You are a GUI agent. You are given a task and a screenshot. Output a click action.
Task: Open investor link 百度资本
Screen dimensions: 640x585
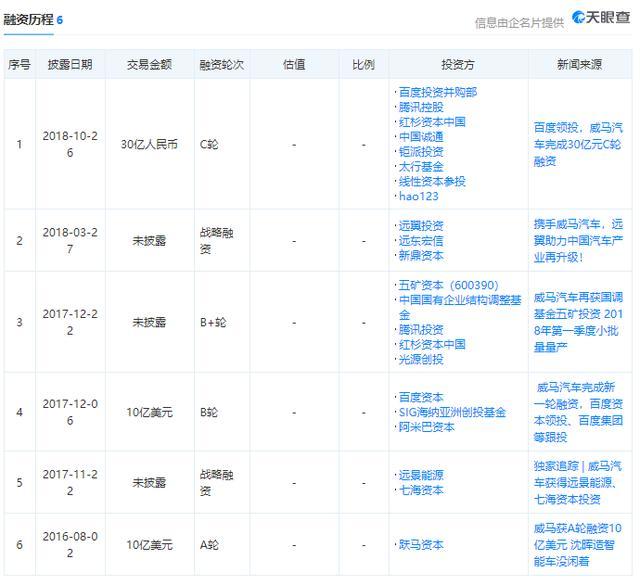[x=421, y=397]
